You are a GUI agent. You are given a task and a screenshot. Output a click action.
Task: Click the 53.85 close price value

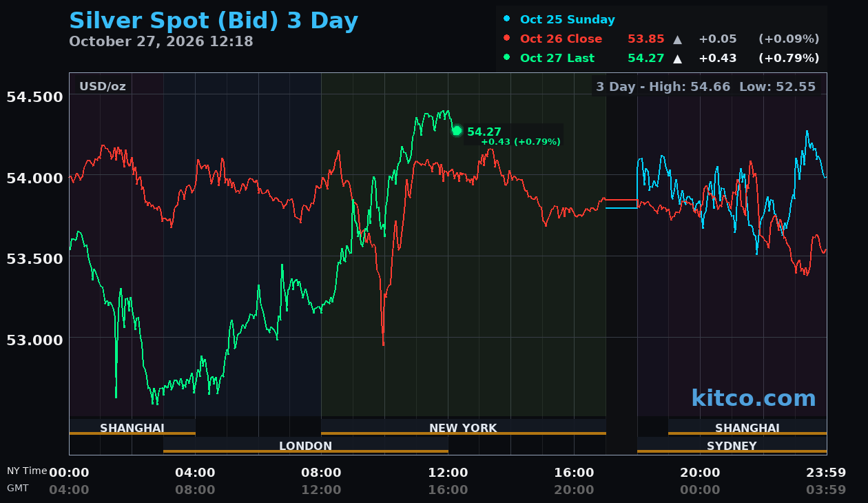[x=645, y=39]
